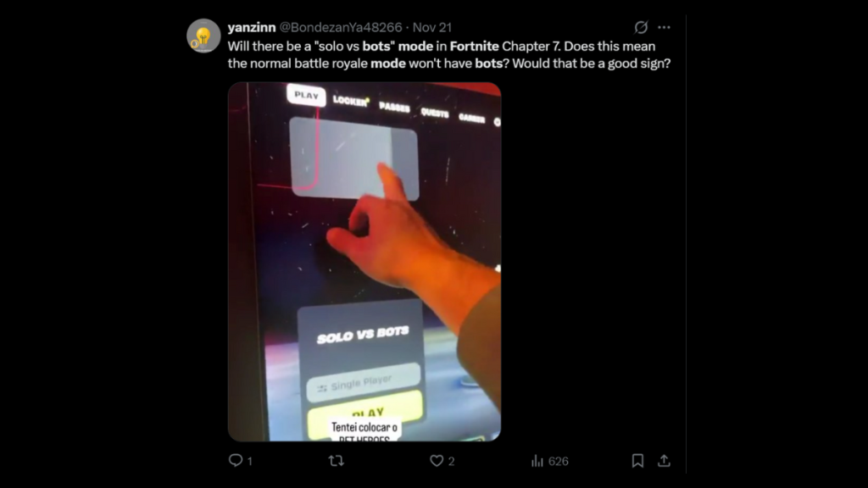Click the Nov 21 timestamp
This screenshot has width=868, height=488.
432,27
